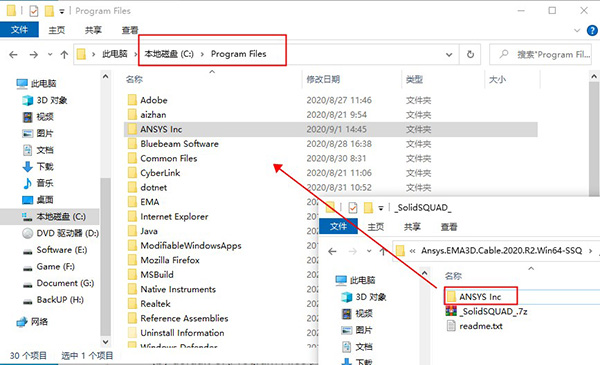Select 下载 in left navigation pane
This screenshot has height=365, width=600.
point(38,166)
